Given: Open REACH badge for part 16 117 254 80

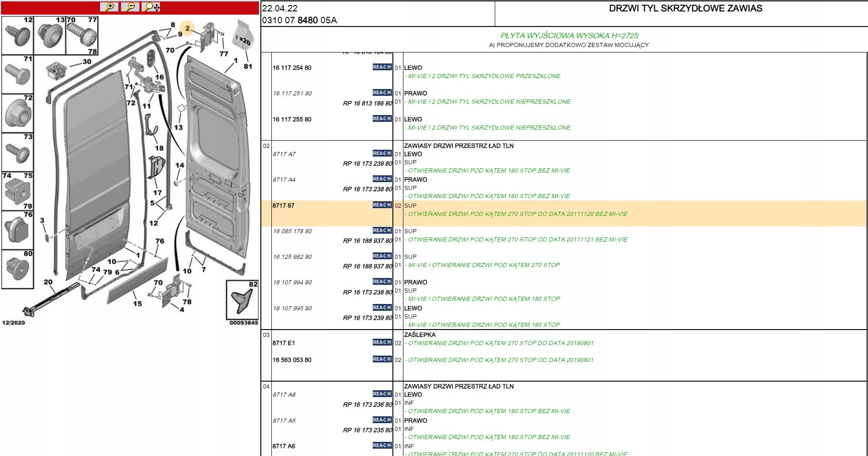Looking at the screenshot, I should 382,67.
